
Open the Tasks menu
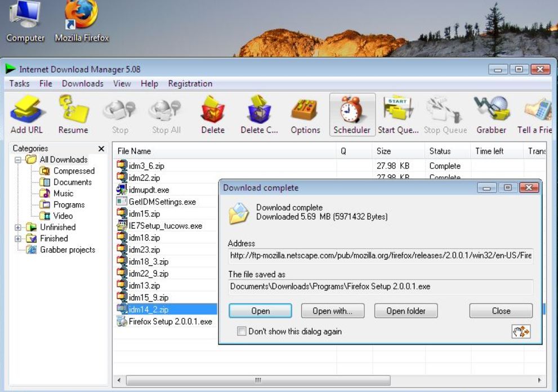click(19, 84)
